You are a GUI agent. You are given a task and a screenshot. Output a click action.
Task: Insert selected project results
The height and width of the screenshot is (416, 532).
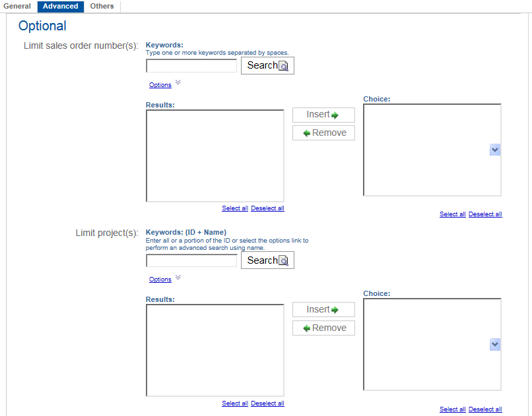[323, 310]
